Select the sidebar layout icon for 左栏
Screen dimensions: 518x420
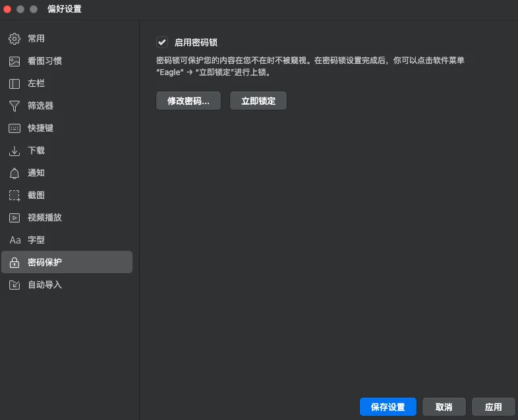[14, 84]
